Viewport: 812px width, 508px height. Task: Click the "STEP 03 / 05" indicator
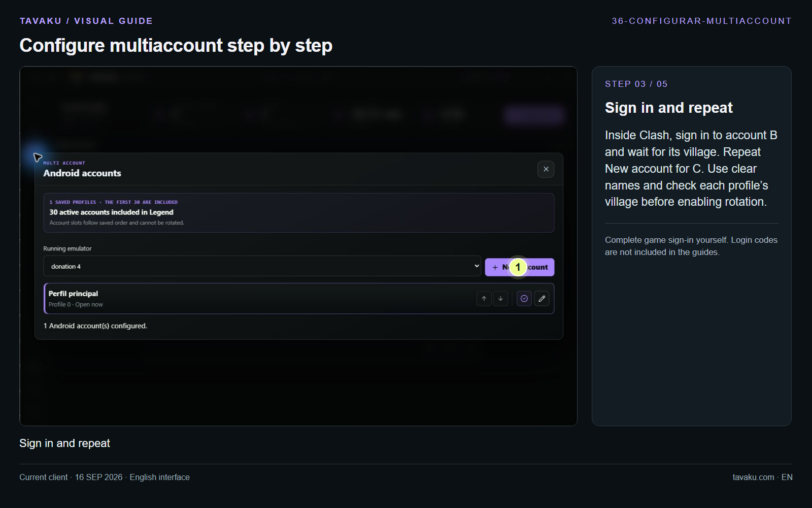pyautogui.click(x=636, y=84)
